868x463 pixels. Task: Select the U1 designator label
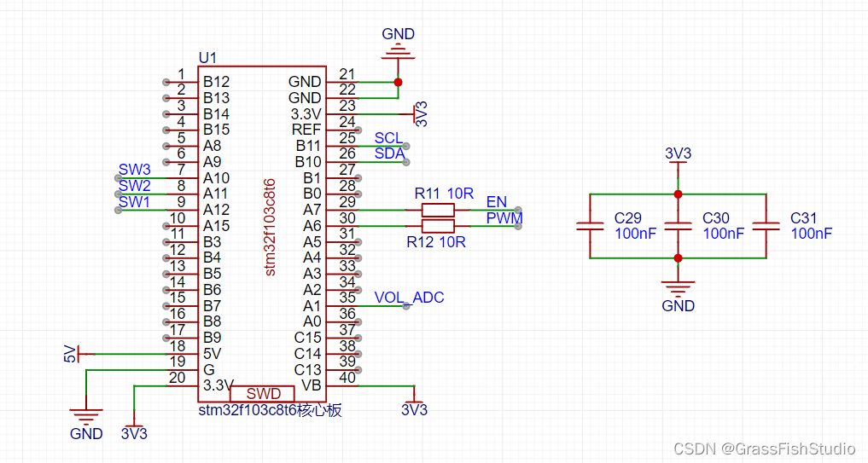pos(207,57)
